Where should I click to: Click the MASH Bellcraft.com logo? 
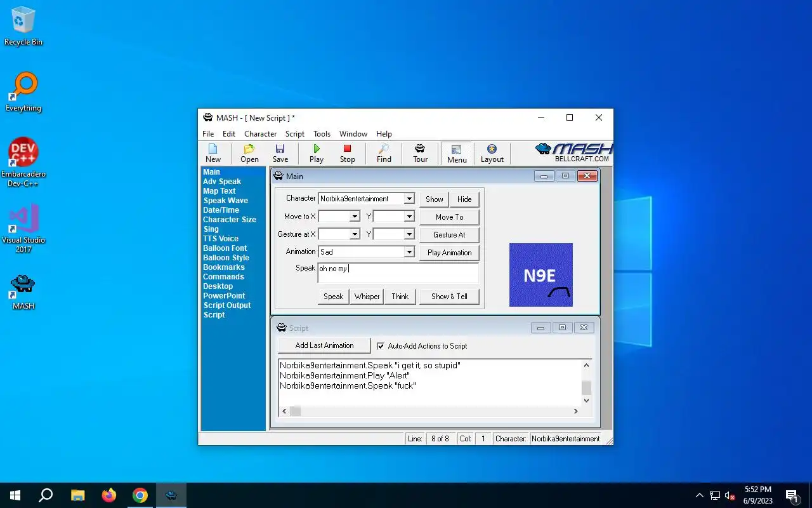(x=573, y=152)
